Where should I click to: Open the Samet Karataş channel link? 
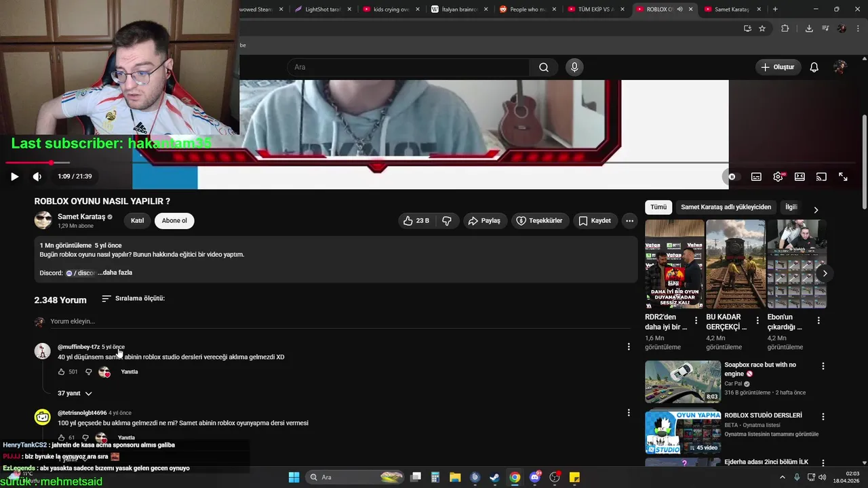(81, 217)
